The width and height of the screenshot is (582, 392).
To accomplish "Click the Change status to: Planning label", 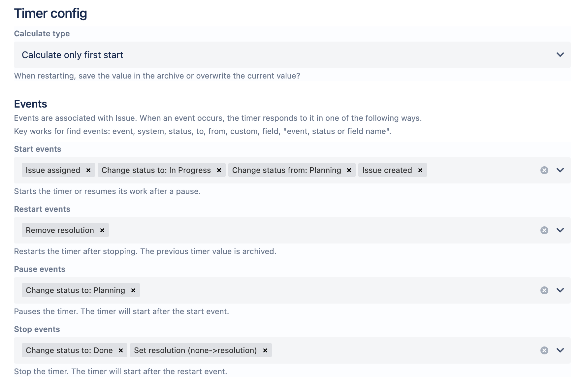I will pos(76,290).
